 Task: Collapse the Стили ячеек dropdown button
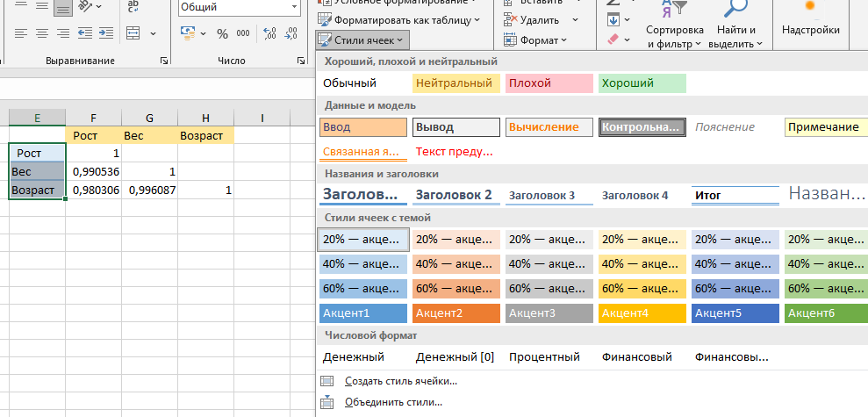tap(362, 40)
